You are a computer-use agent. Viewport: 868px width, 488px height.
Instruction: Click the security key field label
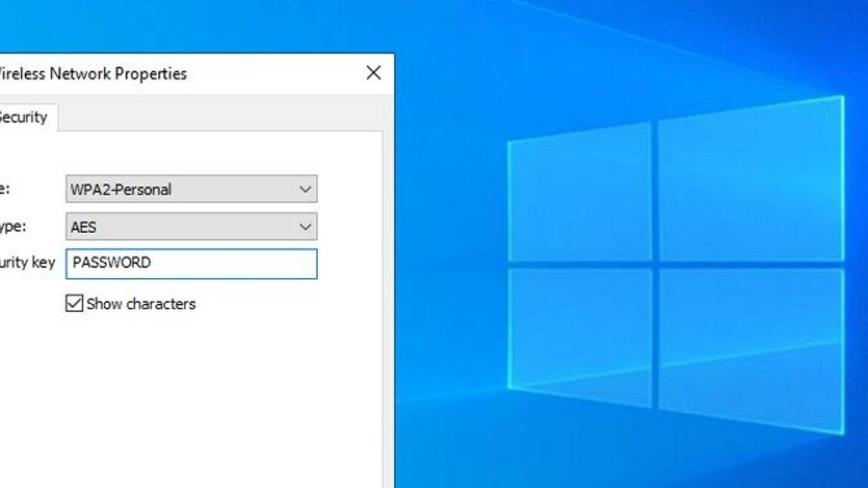click(x=27, y=263)
